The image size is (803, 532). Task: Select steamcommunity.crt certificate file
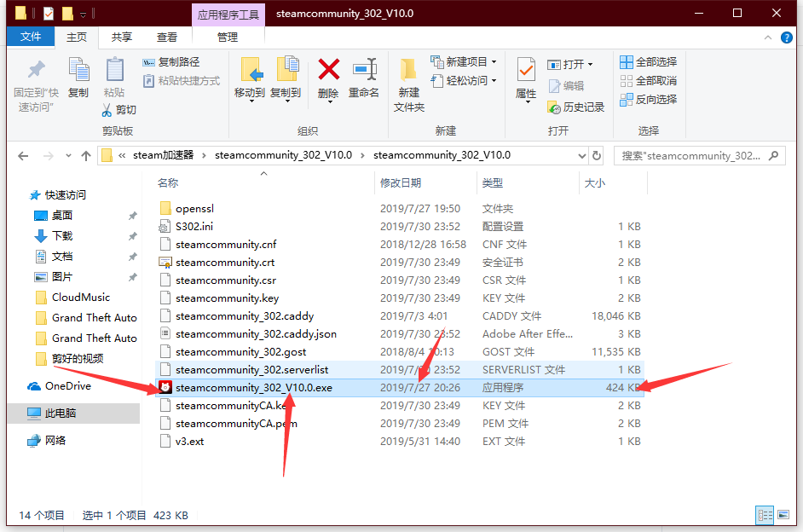coord(225,262)
